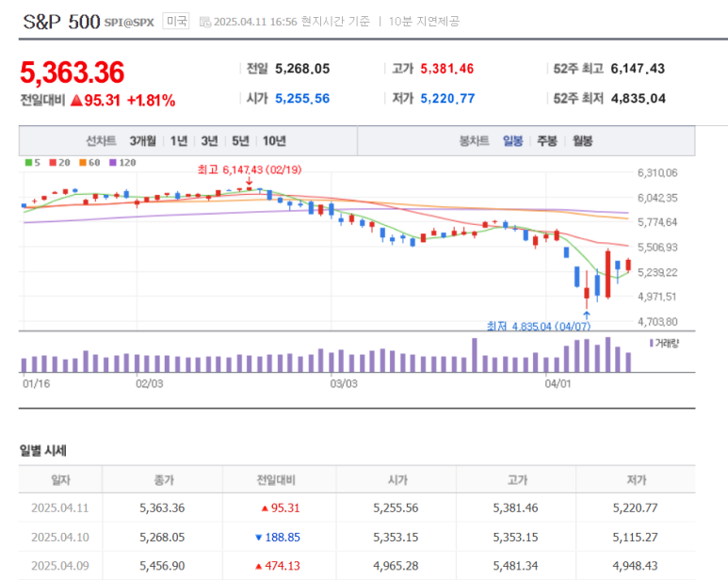Switch line chart to 1년
728x580 pixels.
[x=179, y=141]
